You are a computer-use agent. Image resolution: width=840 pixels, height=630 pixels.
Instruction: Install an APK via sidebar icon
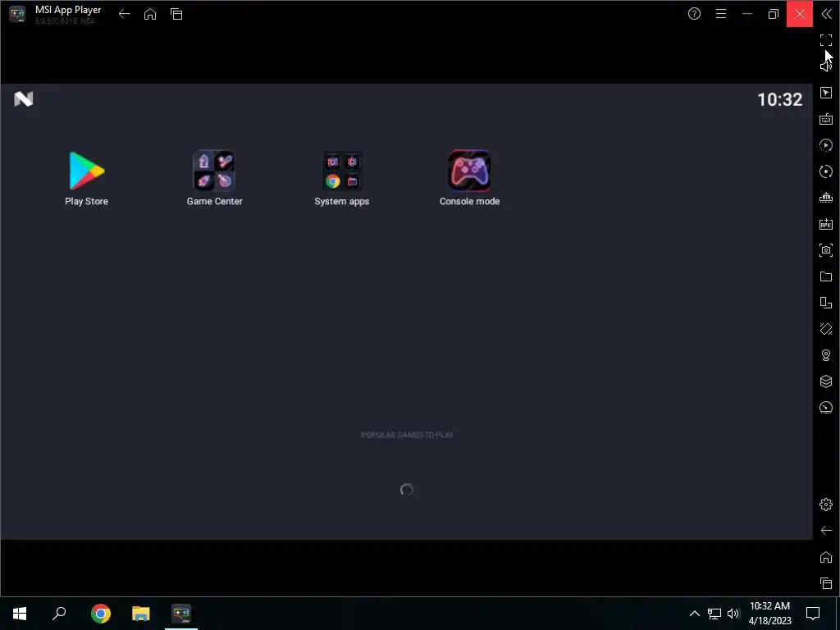pos(826,224)
